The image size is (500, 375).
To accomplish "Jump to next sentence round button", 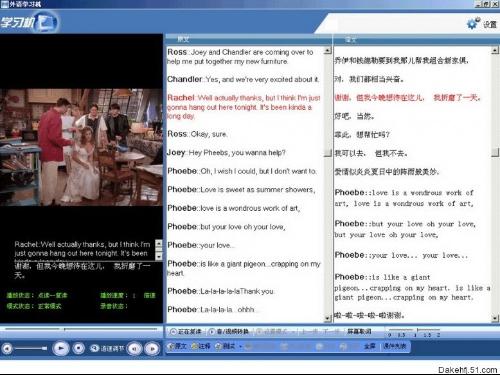I will pos(152,349).
